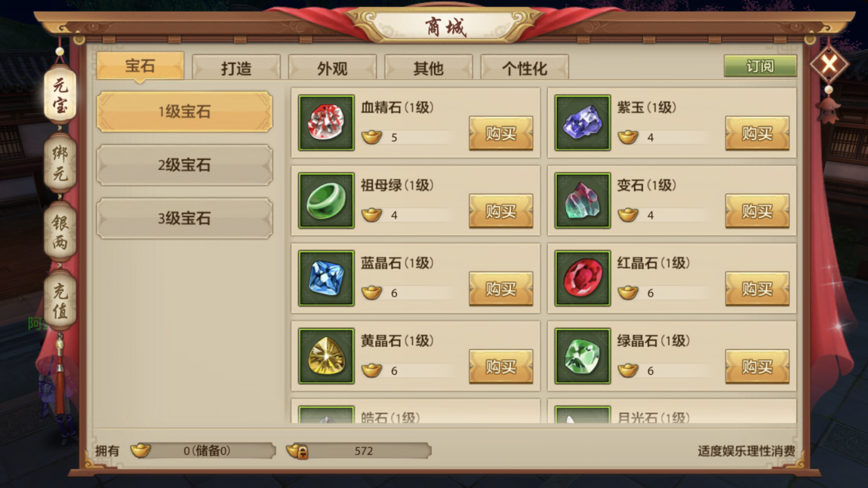Select the 绿晶石 green gem icon
The width and height of the screenshot is (868, 488).
click(x=583, y=356)
